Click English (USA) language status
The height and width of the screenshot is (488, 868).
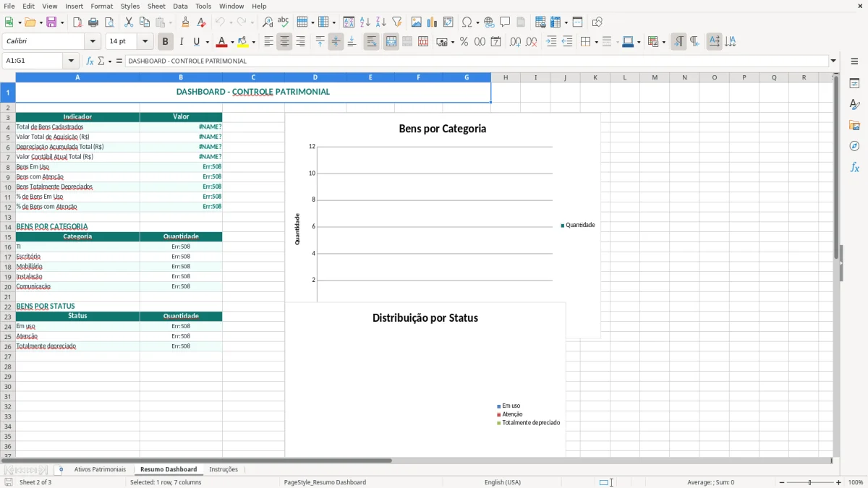tap(503, 482)
